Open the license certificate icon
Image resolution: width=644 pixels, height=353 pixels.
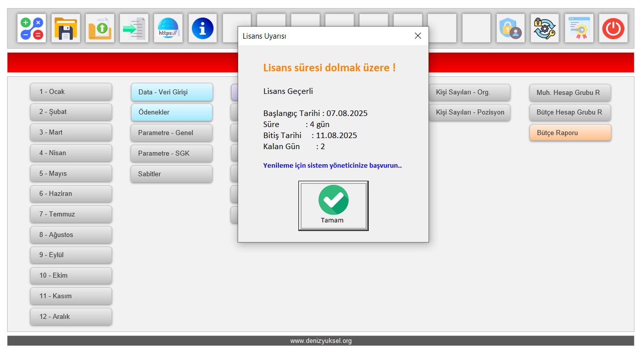click(x=579, y=28)
